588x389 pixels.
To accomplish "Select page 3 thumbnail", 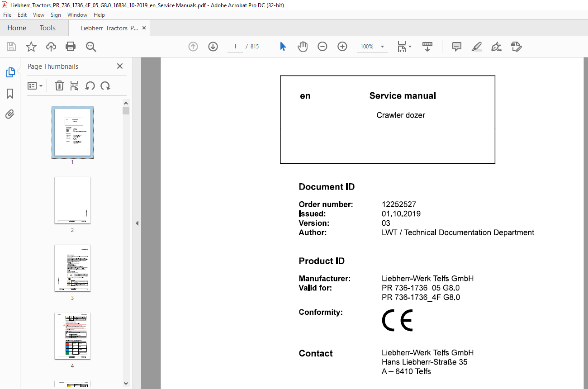I will [x=72, y=268].
